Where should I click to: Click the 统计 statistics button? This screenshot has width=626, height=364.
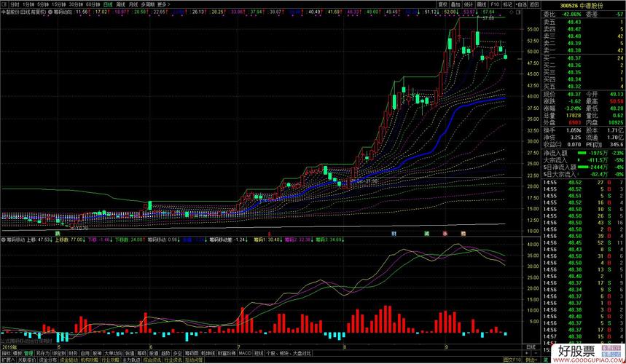[x=469, y=4]
